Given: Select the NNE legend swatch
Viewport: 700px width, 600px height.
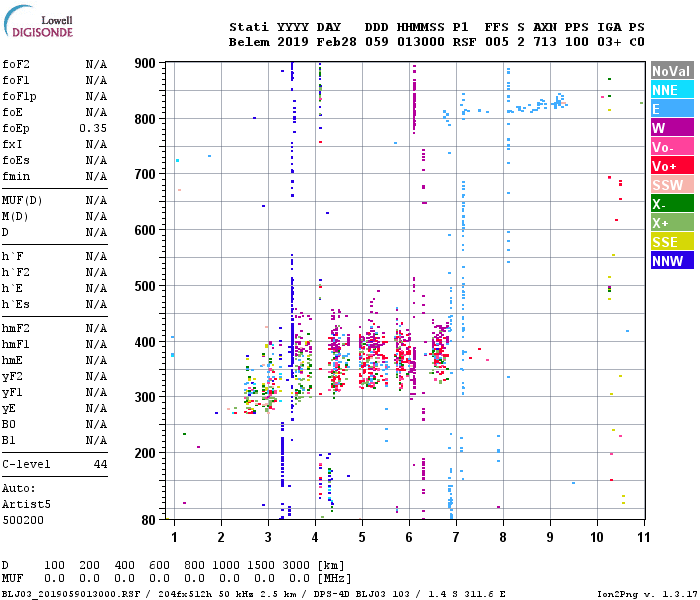Looking at the screenshot, I should pyautogui.click(x=672, y=90).
